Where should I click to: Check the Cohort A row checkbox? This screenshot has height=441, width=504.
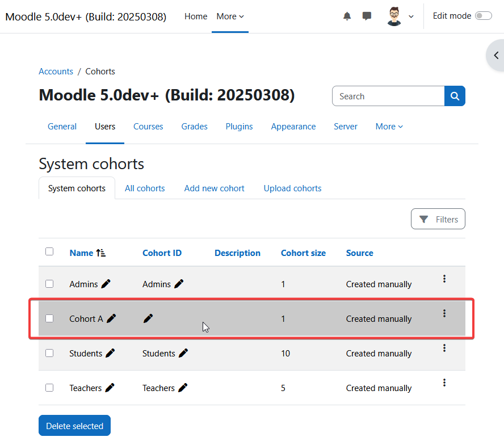point(49,318)
